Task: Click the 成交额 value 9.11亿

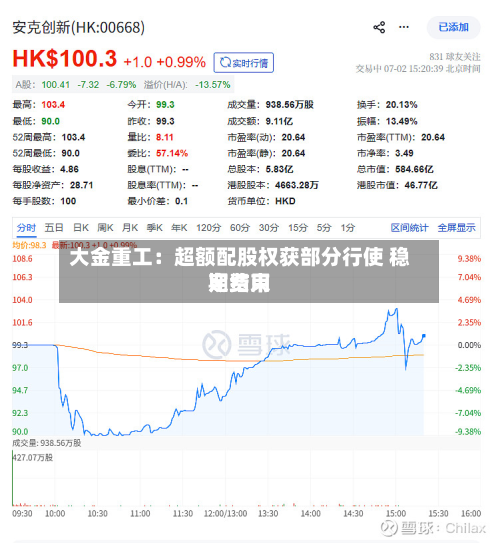Action: (279, 121)
